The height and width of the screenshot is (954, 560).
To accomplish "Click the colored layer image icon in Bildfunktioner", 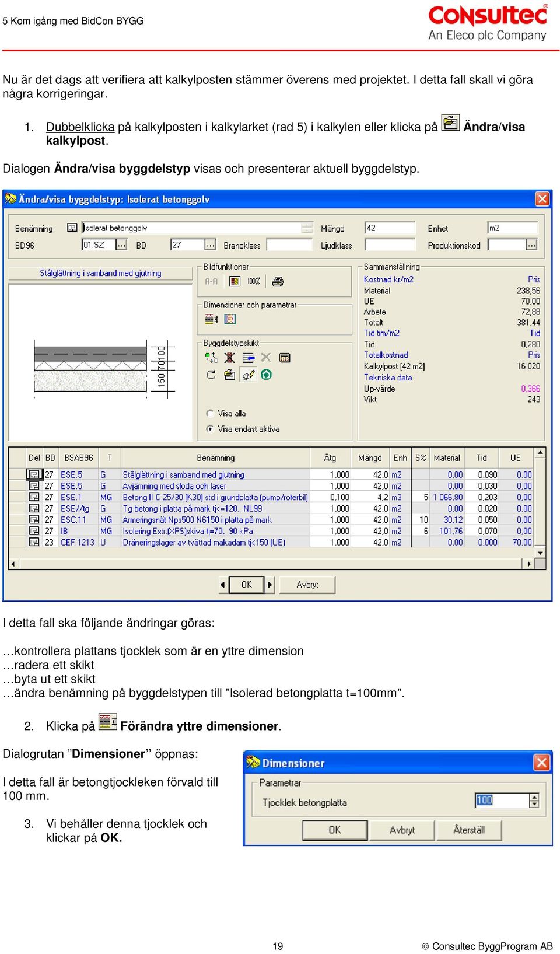I will pos(235,281).
